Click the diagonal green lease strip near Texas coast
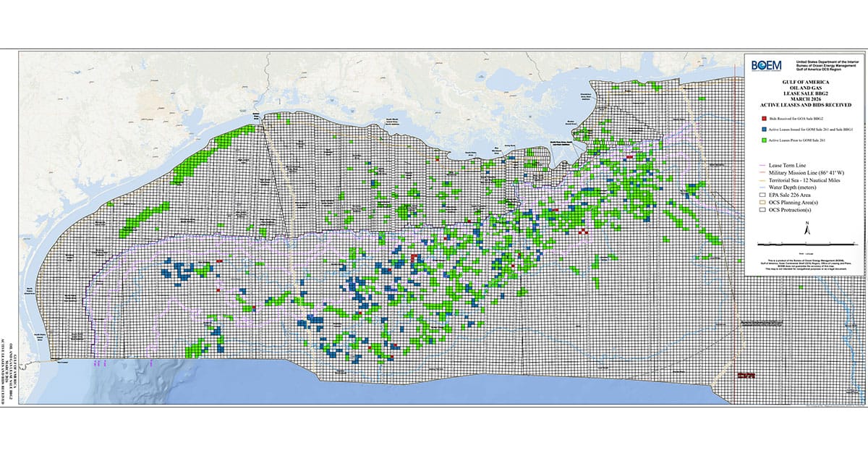Screen dimensions: 868x456 coord(148,215)
